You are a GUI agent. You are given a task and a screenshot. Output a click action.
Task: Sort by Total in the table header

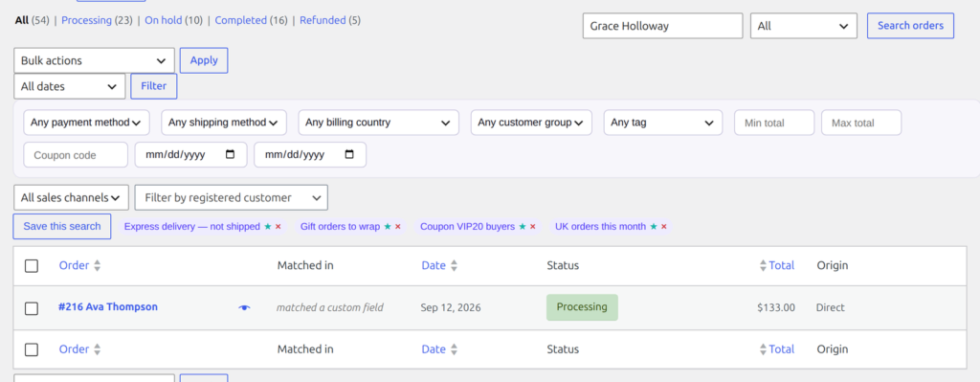point(777,265)
